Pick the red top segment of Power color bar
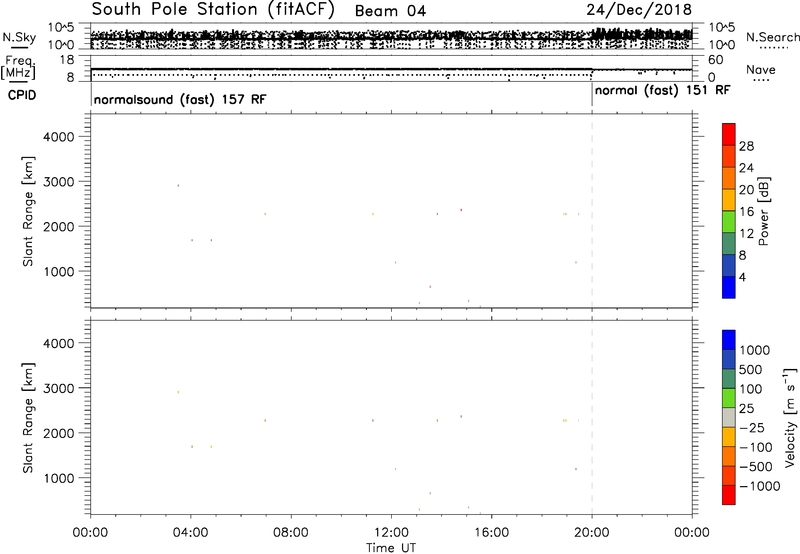800x554 pixels. [x=729, y=135]
